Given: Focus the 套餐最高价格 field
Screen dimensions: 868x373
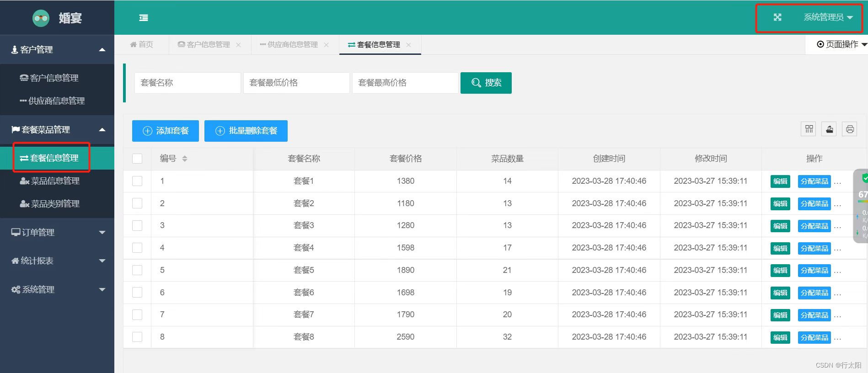Looking at the screenshot, I should 405,83.
